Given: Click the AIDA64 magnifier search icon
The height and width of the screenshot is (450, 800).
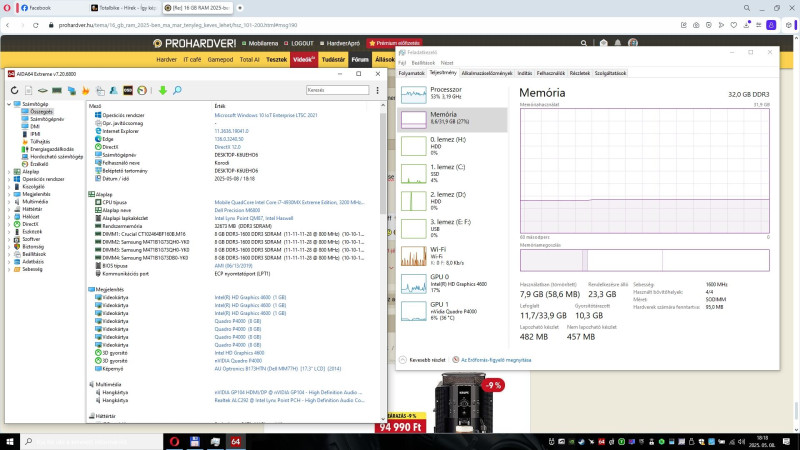Looking at the screenshot, I should [177, 90].
